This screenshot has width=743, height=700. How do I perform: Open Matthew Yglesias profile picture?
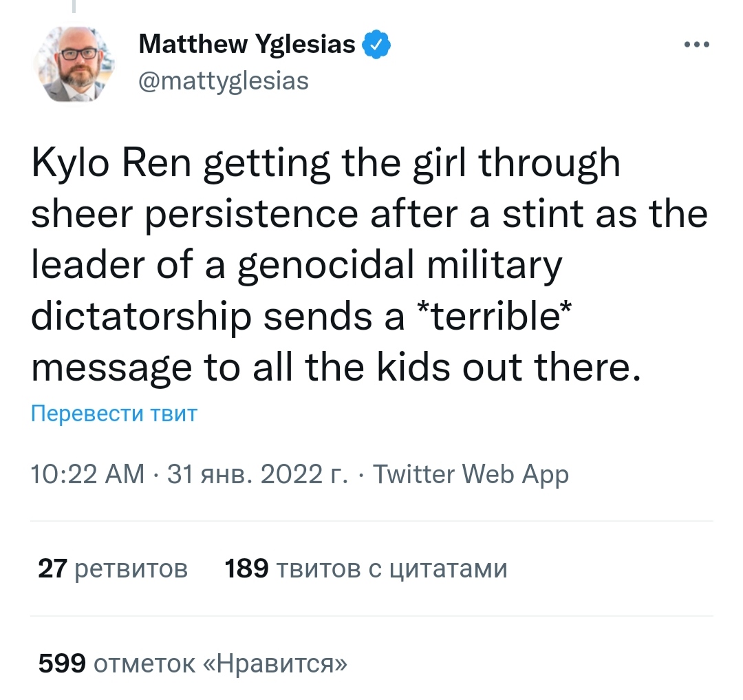tap(74, 65)
